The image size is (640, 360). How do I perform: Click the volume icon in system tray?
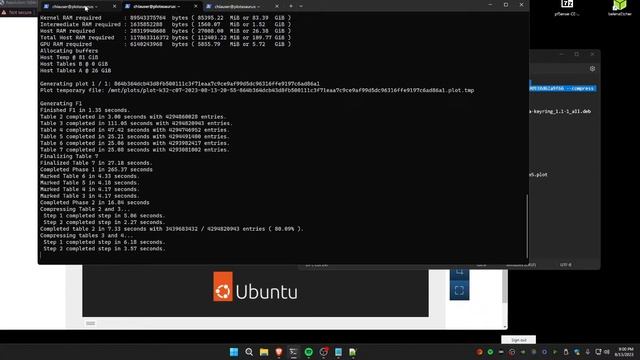[x=607, y=352]
